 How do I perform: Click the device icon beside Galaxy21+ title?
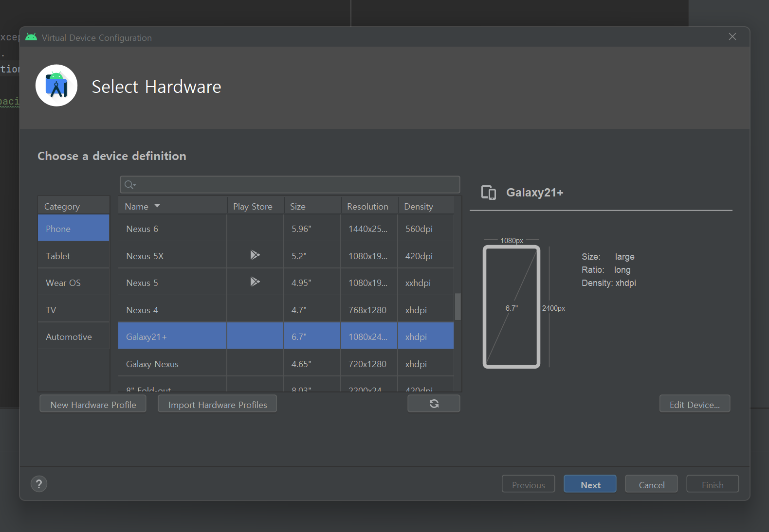tap(489, 193)
